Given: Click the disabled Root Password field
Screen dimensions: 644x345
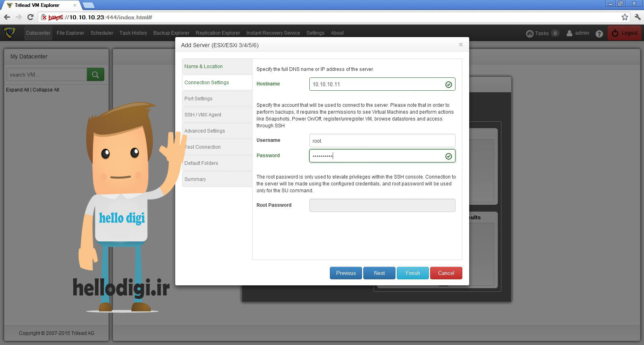Looking at the screenshot, I should click(x=382, y=205).
